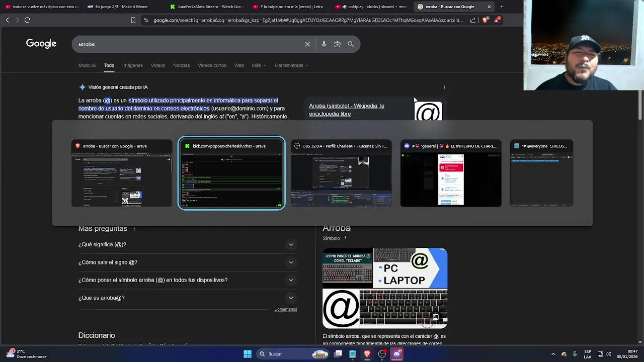Image resolution: width=644 pixels, height=362 pixels.
Task: Open Google Lens image search icon
Action: (337, 44)
